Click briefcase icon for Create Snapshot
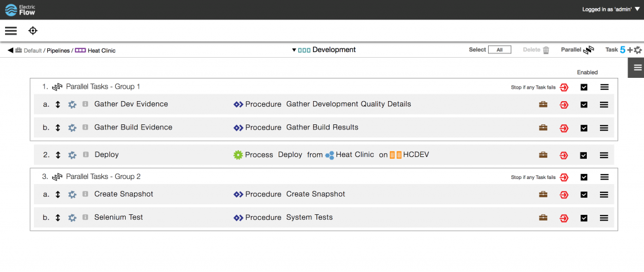This screenshot has height=272, width=644. [543, 195]
